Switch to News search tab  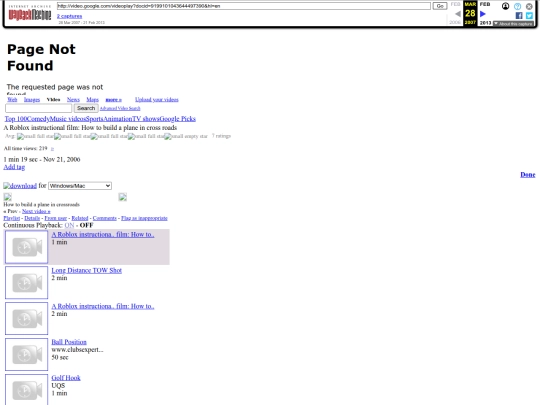[x=73, y=100]
